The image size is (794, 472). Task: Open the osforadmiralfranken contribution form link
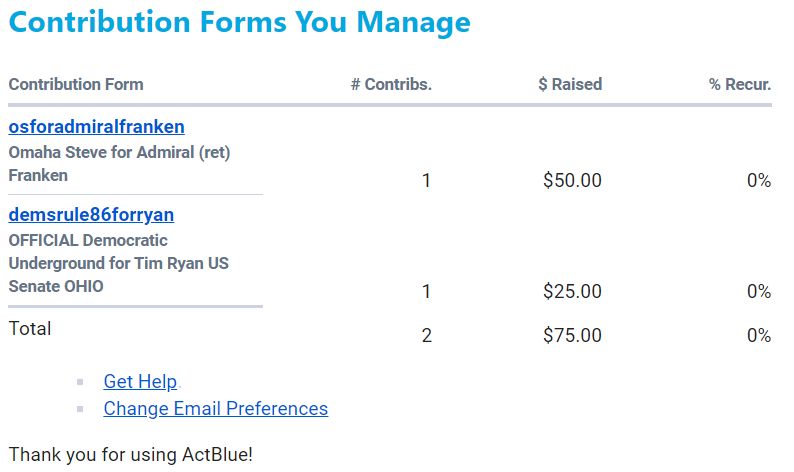96,127
